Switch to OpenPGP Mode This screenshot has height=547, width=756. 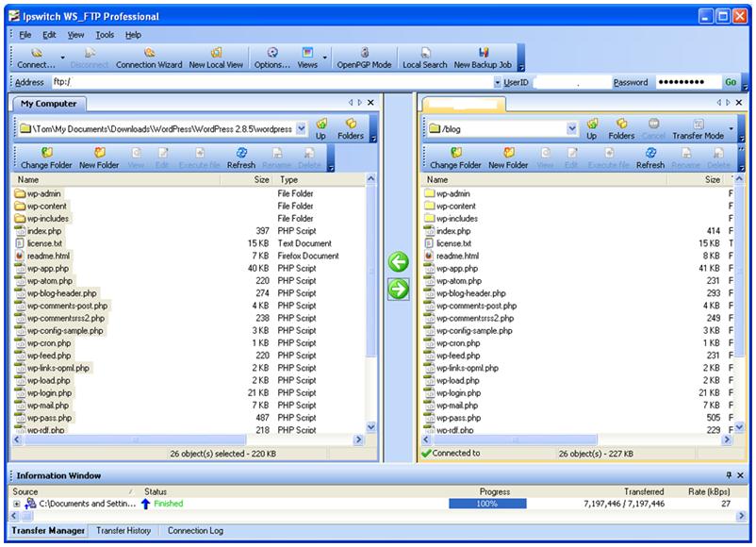[364, 58]
